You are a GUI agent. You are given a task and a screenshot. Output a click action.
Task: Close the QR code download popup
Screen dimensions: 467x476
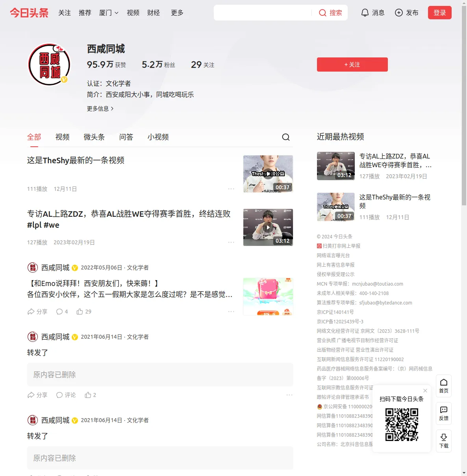point(425,391)
